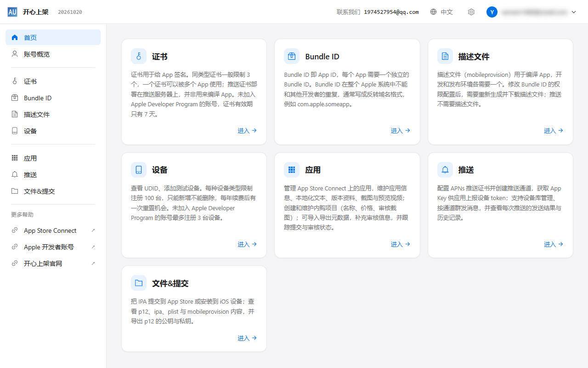The height and width of the screenshot is (368, 588).
Task: Open 账号概览 in the sidebar
Action: click(53, 54)
